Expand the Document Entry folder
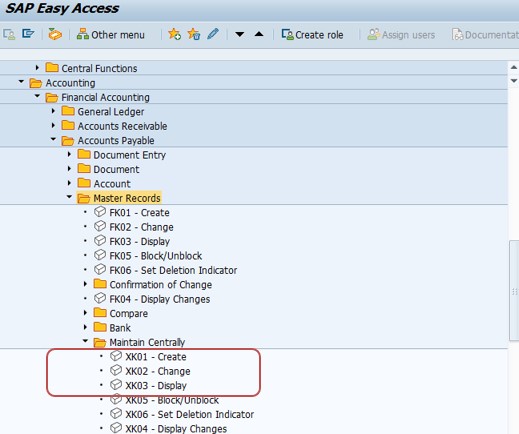 click(69, 154)
